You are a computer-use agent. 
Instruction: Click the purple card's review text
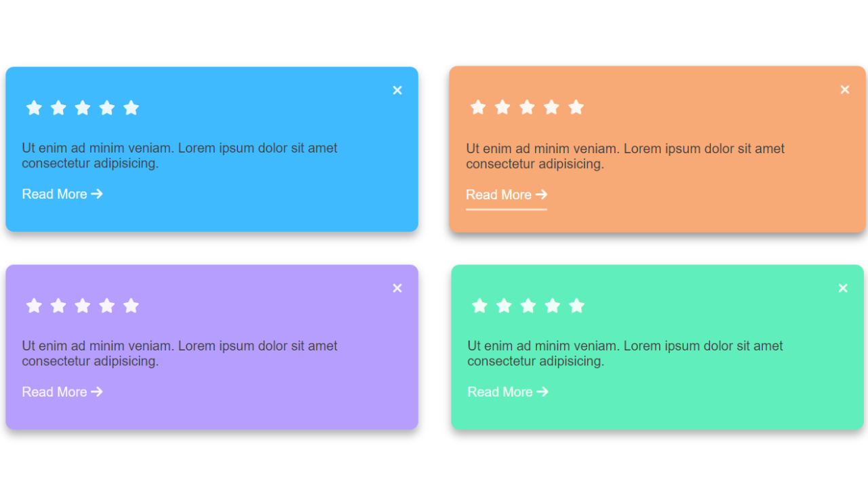coord(179,353)
